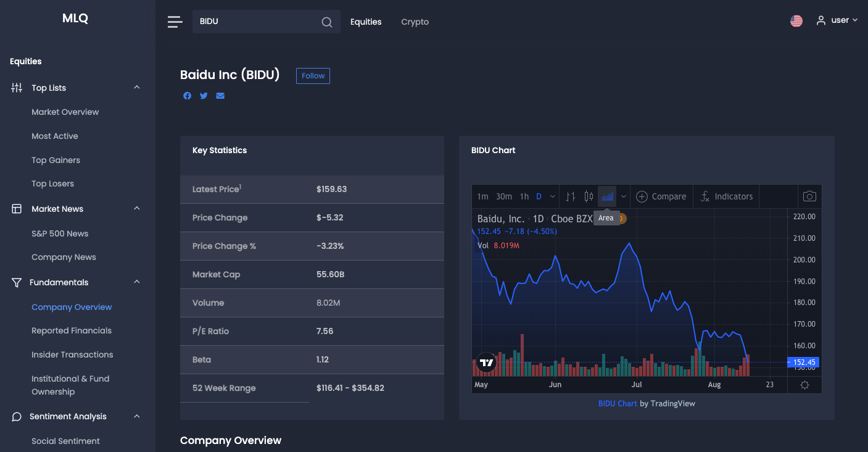The width and height of the screenshot is (868, 452).
Task: Set chart interval to 1m
Action: (482, 196)
